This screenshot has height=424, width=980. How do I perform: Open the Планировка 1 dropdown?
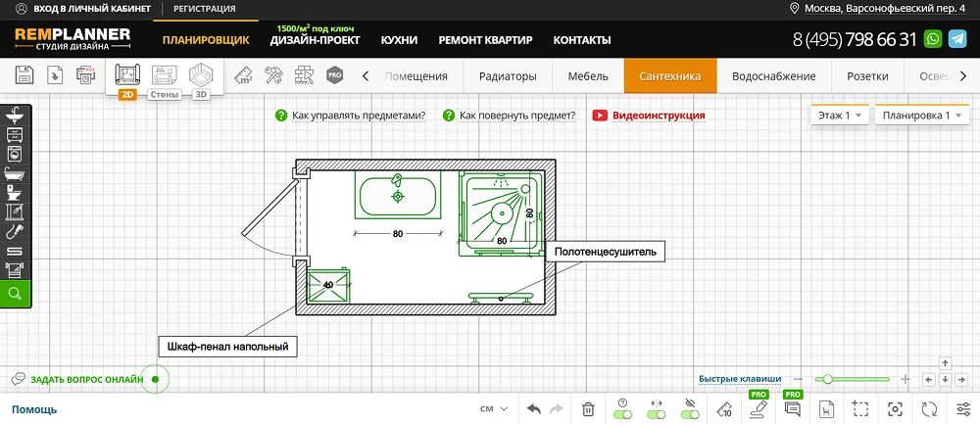tap(921, 116)
